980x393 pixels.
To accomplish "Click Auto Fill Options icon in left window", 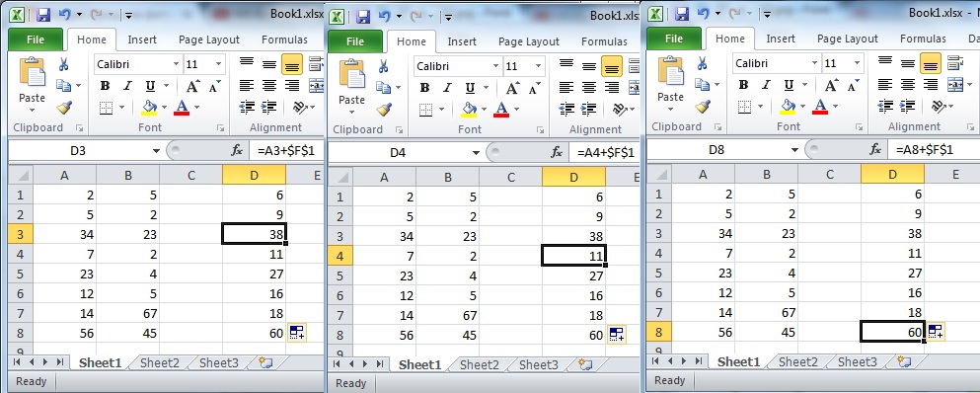I will click(297, 333).
